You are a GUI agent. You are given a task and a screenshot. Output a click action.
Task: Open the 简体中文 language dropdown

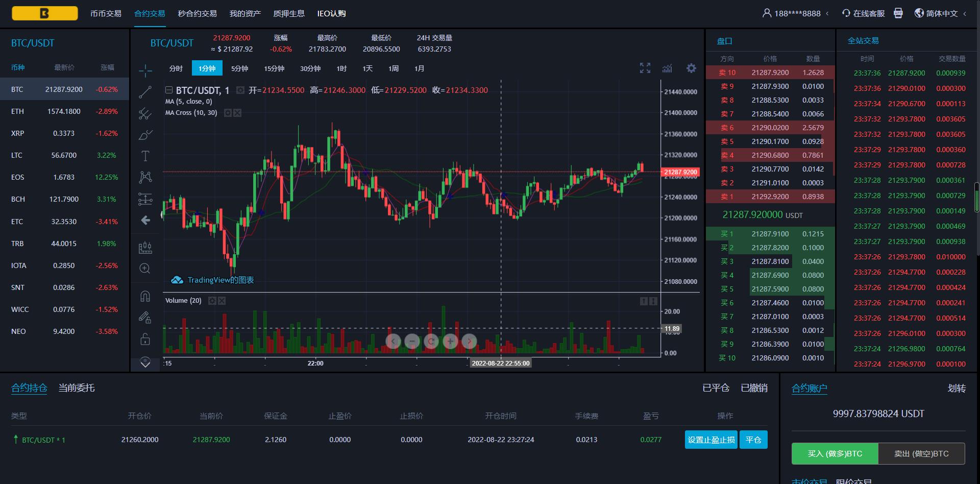[941, 13]
